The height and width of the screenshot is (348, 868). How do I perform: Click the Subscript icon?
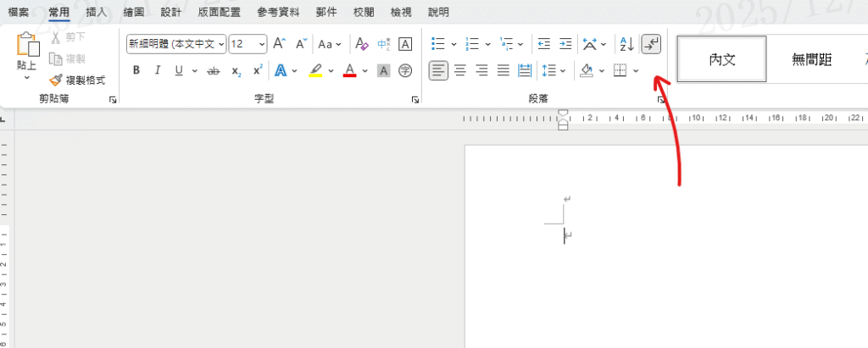coord(236,70)
